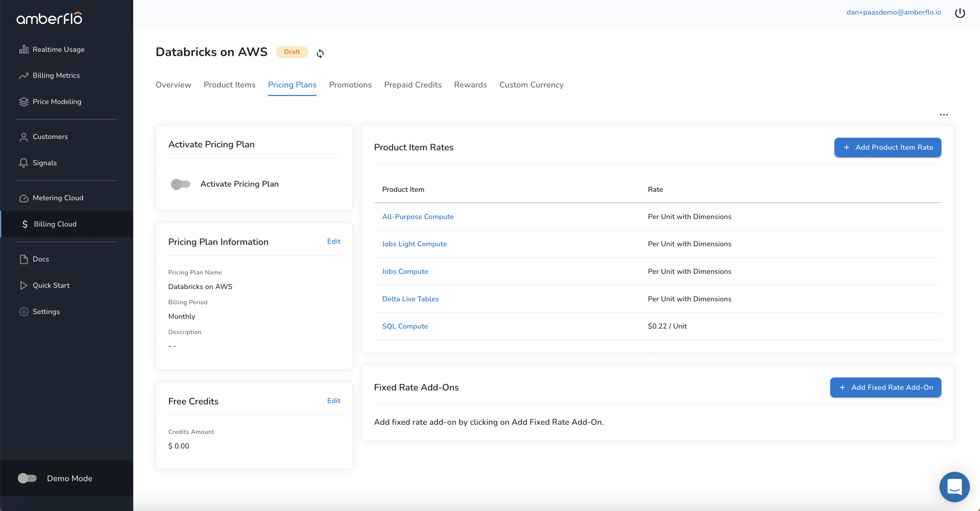Open the All-Purpose Compute product item
Image resolution: width=980 pixels, height=511 pixels.
click(x=417, y=216)
